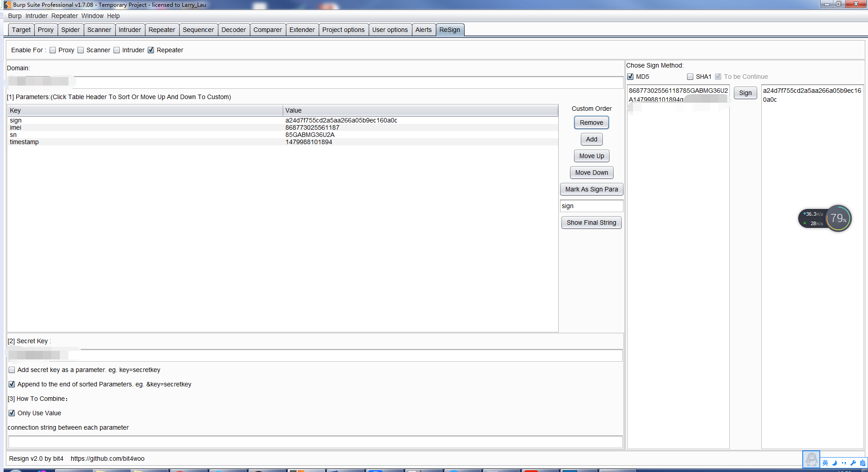Click the Add parameter button
The height and width of the screenshot is (472, 868).
pos(591,139)
